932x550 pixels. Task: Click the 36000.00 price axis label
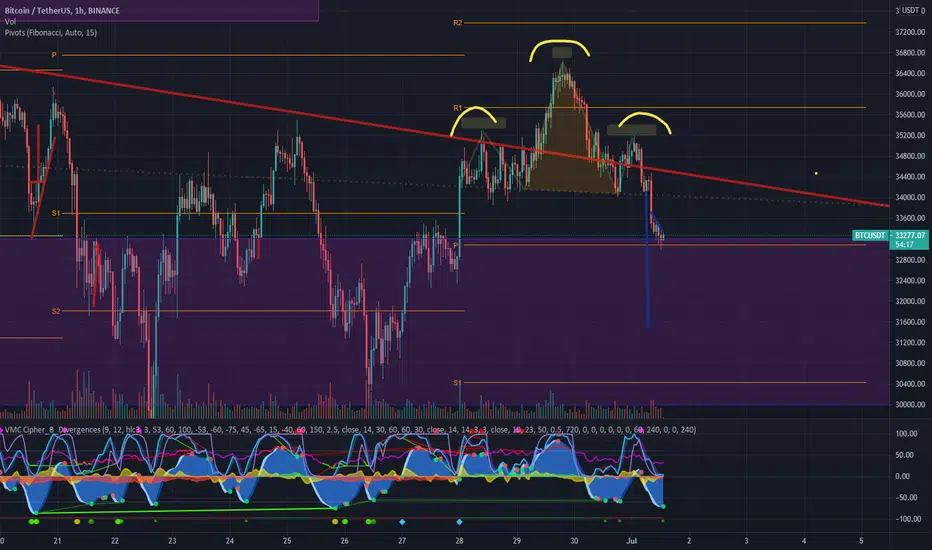pyautogui.click(x=910, y=94)
